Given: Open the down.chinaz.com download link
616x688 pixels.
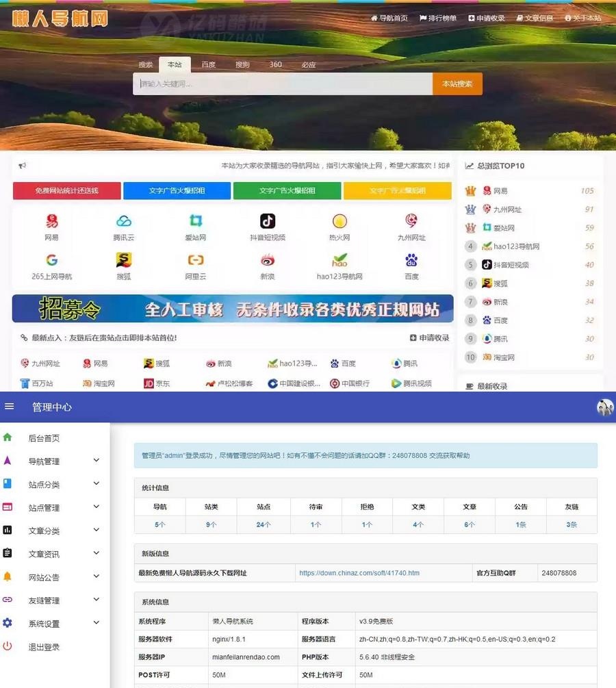Looking at the screenshot, I should point(359,572).
